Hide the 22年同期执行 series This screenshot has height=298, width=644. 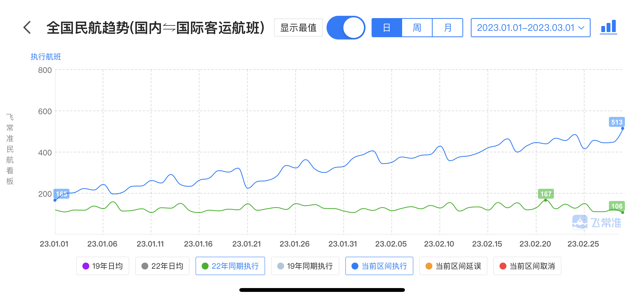[230, 266]
